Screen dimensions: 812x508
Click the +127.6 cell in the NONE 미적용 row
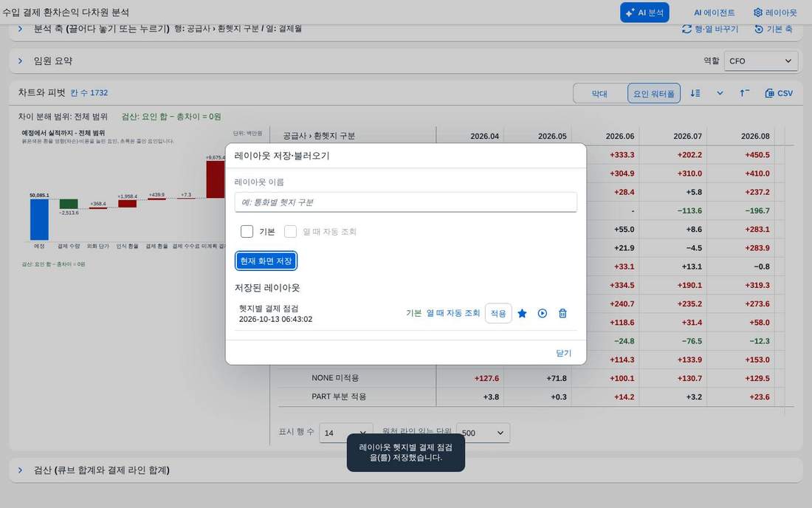tap(486, 379)
